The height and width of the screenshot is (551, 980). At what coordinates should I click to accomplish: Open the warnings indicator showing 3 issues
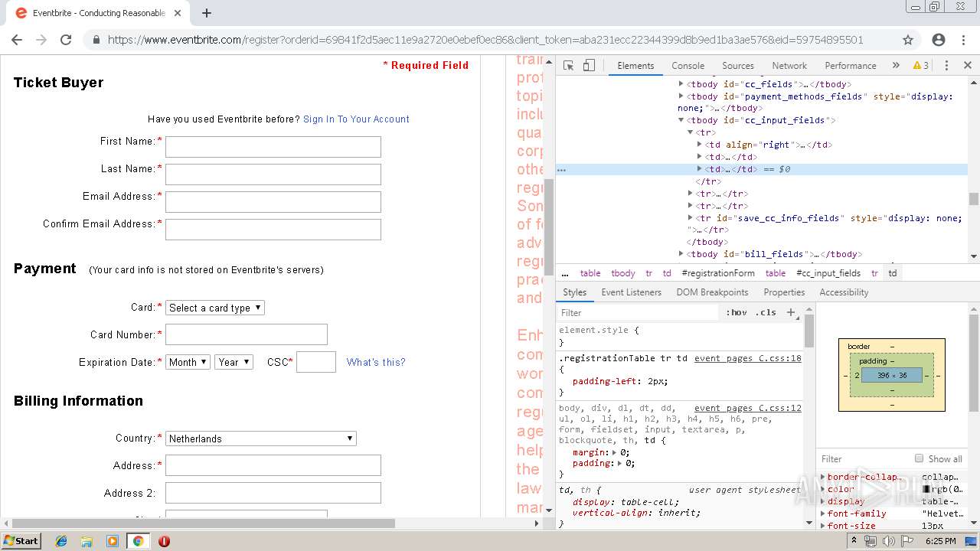(x=921, y=66)
